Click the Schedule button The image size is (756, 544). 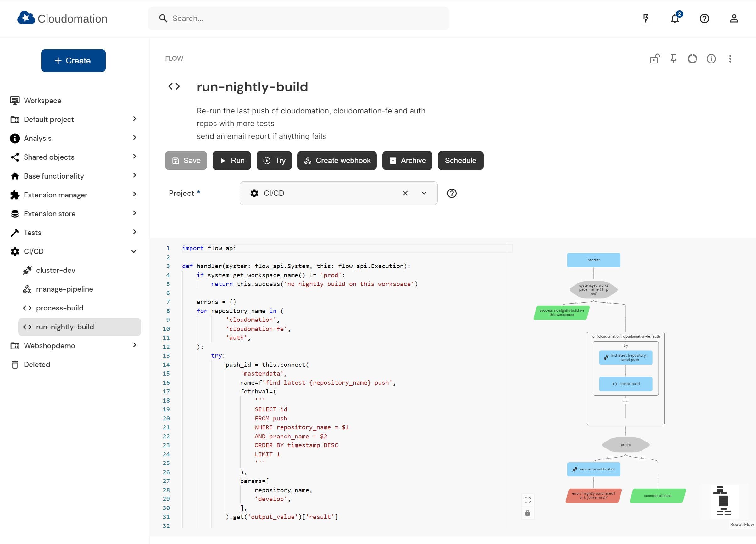tap(460, 161)
